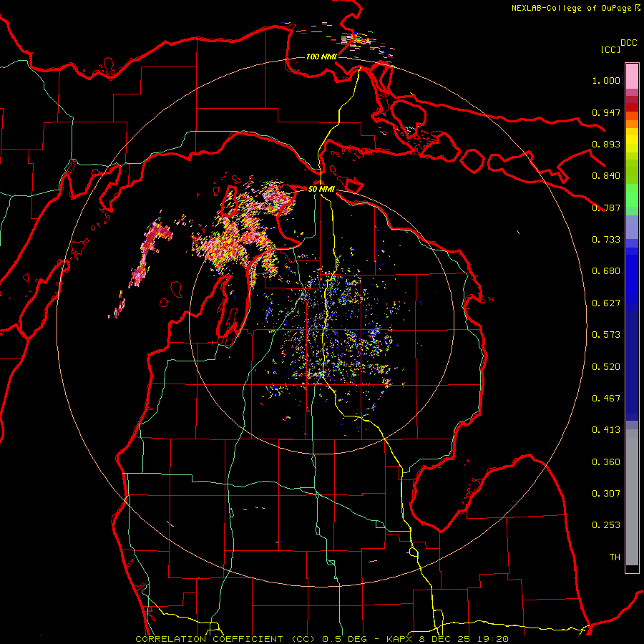Click the 0.947 scale value

[606, 112]
